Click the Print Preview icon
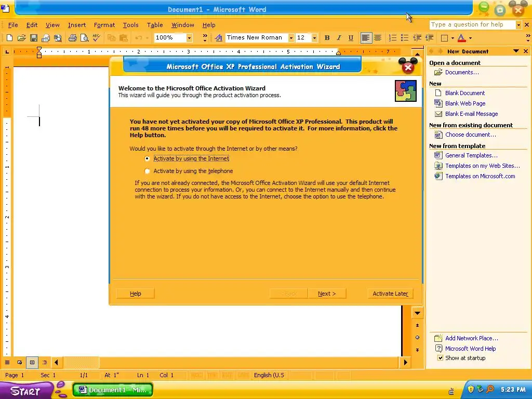Viewport: 532px width, 399px height. (x=84, y=37)
